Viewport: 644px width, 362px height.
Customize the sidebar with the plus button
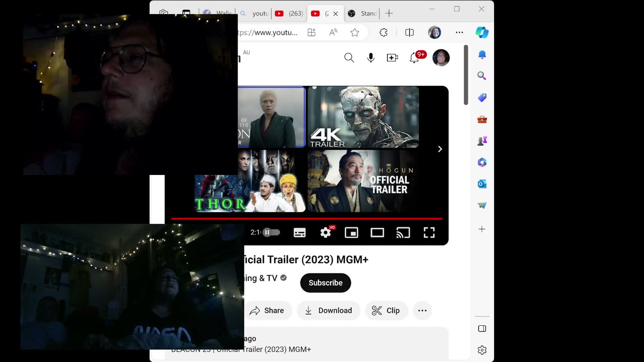click(x=482, y=229)
